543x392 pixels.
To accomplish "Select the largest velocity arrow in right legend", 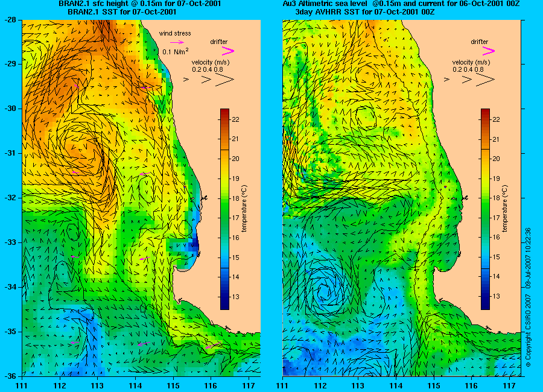I will tap(485, 80).
